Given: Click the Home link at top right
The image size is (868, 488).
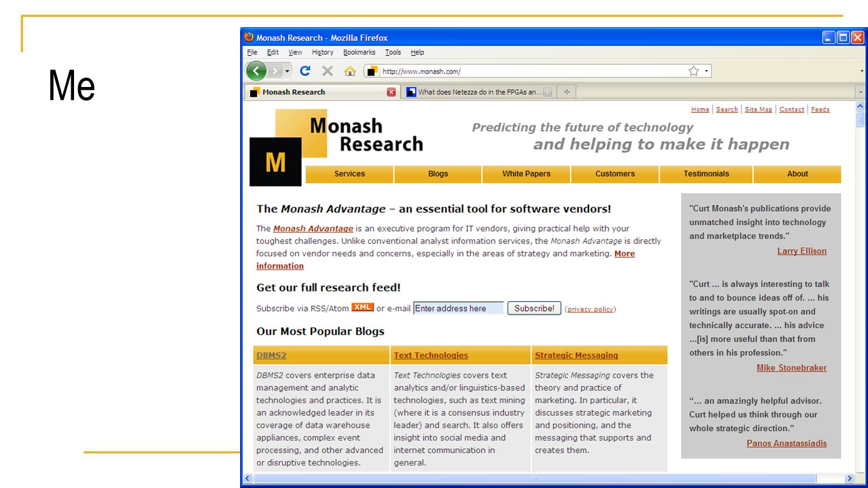Looking at the screenshot, I should (x=700, y=110).
